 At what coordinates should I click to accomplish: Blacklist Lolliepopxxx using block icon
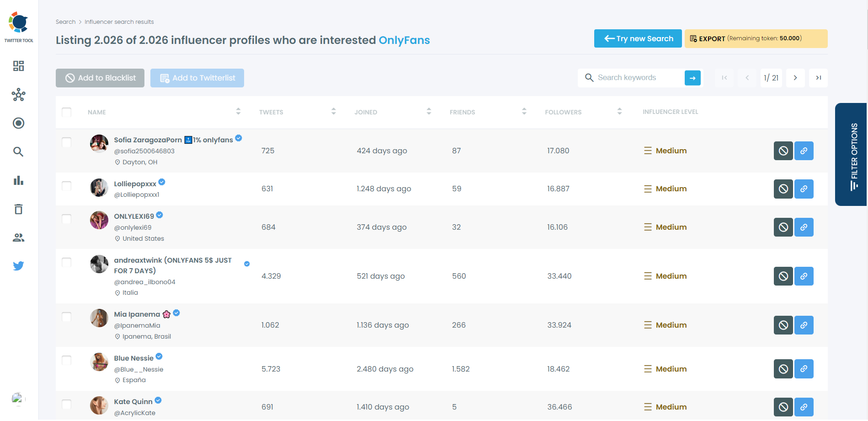(783, 189)
